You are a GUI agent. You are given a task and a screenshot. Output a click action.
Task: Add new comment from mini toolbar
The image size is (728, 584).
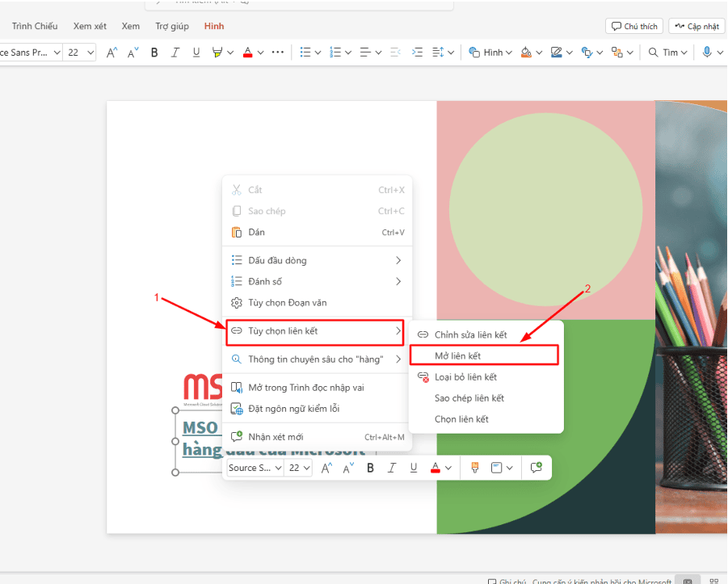pos(537,468)
